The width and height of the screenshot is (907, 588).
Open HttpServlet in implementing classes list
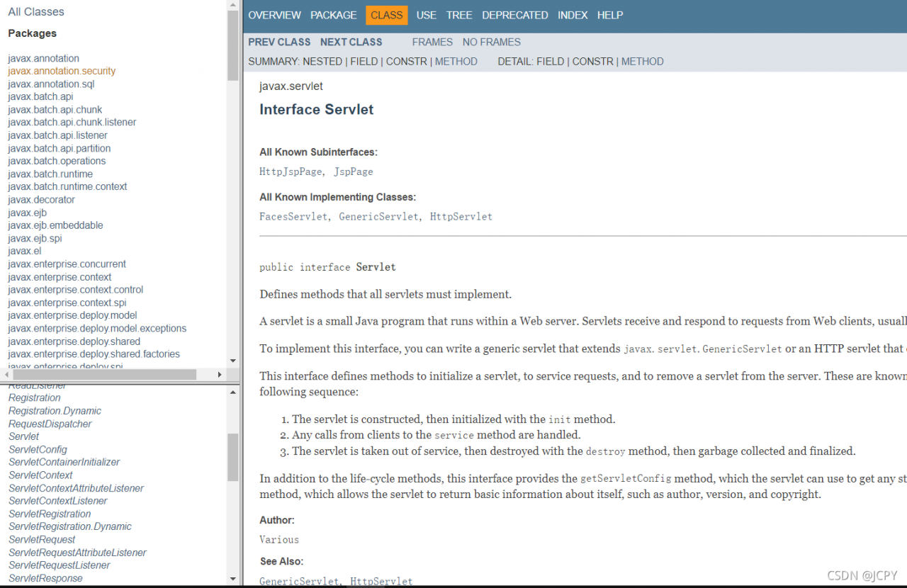tap(461, 217)
